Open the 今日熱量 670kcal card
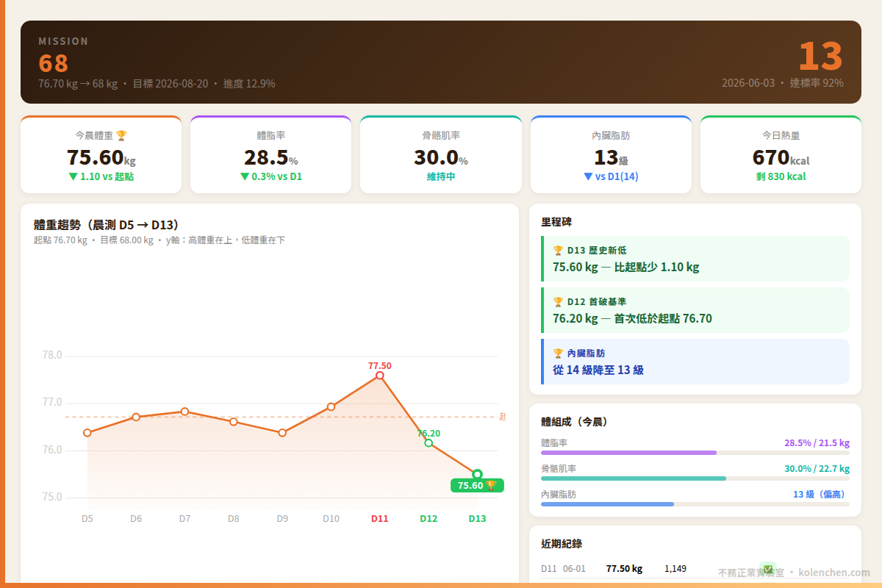This screenshot has width=882, height=588. pyautogui.click(x=781, y=154)
